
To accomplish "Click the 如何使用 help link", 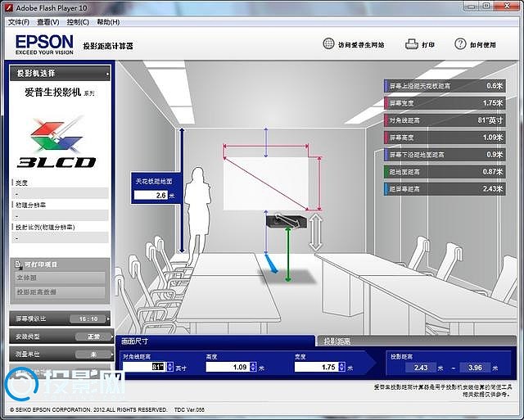I will (483, 45).
